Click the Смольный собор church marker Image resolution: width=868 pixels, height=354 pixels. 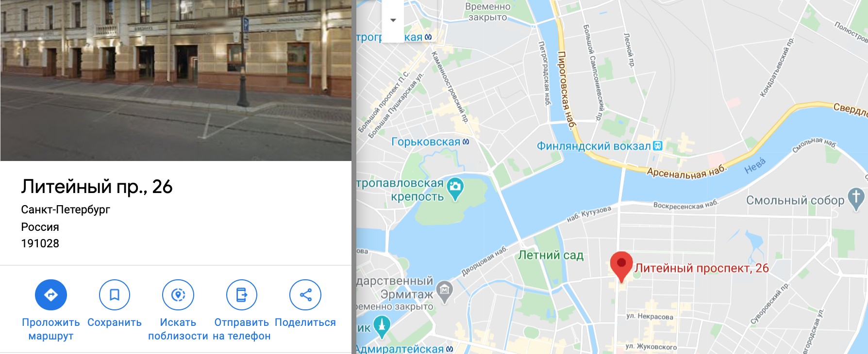856,199
